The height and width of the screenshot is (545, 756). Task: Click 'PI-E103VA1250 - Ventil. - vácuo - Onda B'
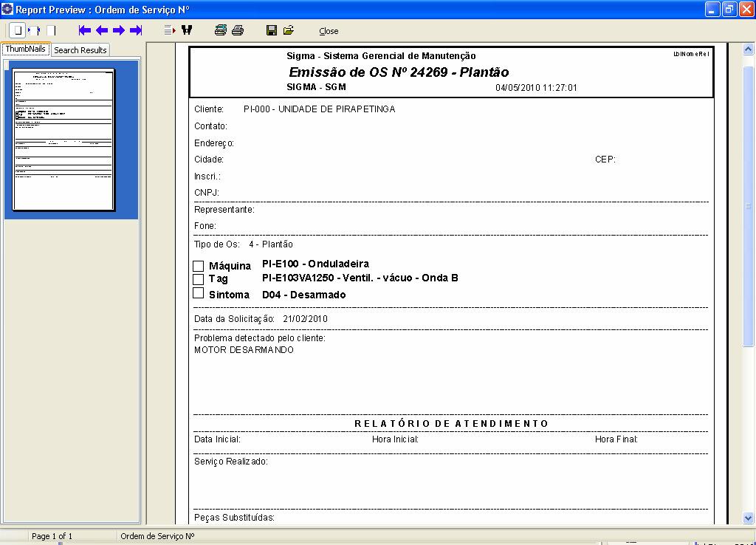(360, 278)
